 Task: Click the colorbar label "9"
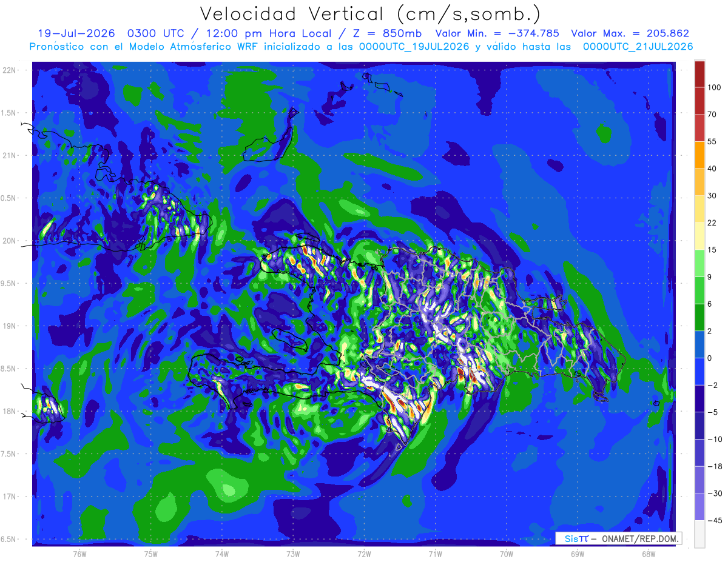point(709,276)
